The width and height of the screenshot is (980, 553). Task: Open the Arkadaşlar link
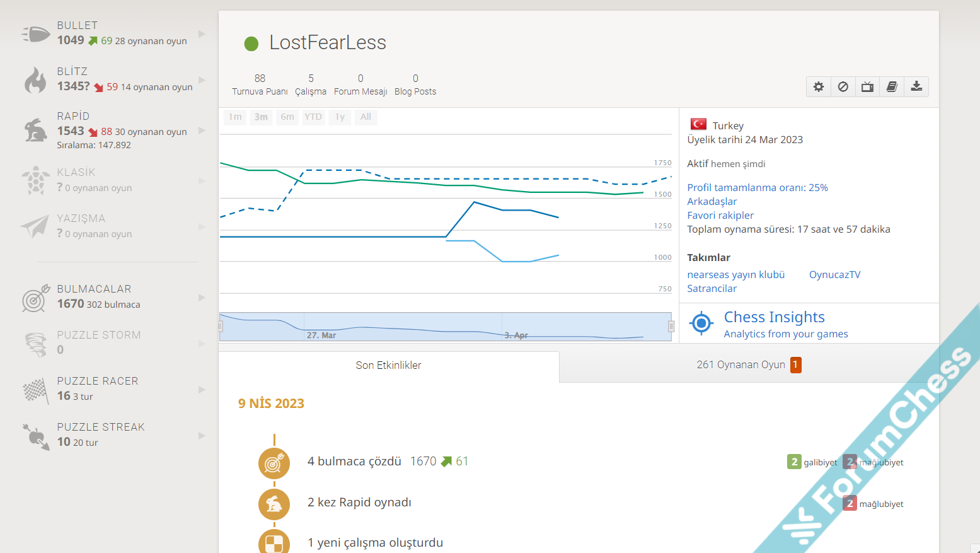[x=712, y=202]
